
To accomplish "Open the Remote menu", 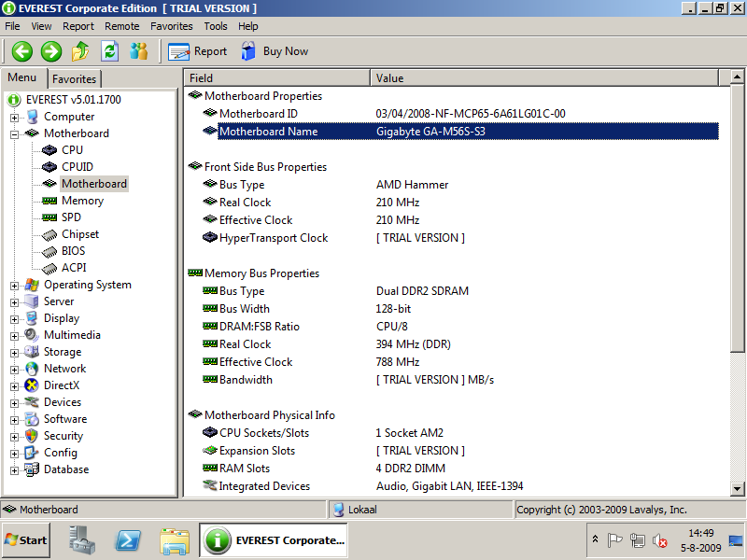I will (x=122, y=26).
